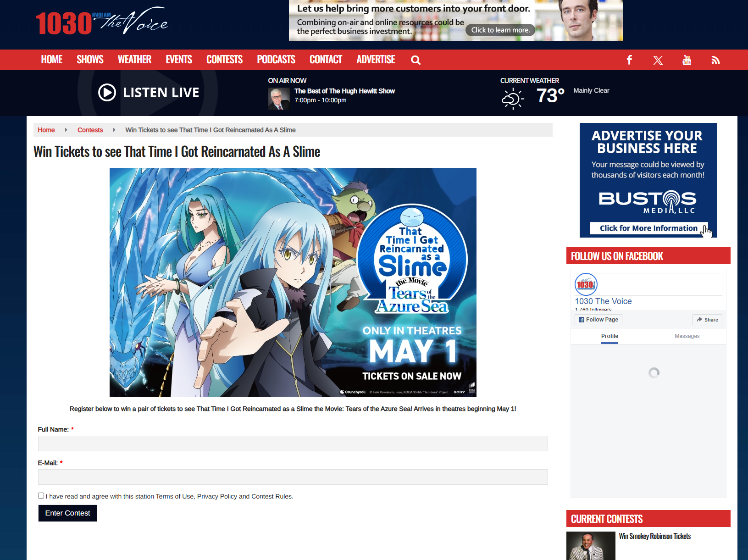The image size is (748, 560).
Task: Open the RSS feed icon
Action: point(715,60)
